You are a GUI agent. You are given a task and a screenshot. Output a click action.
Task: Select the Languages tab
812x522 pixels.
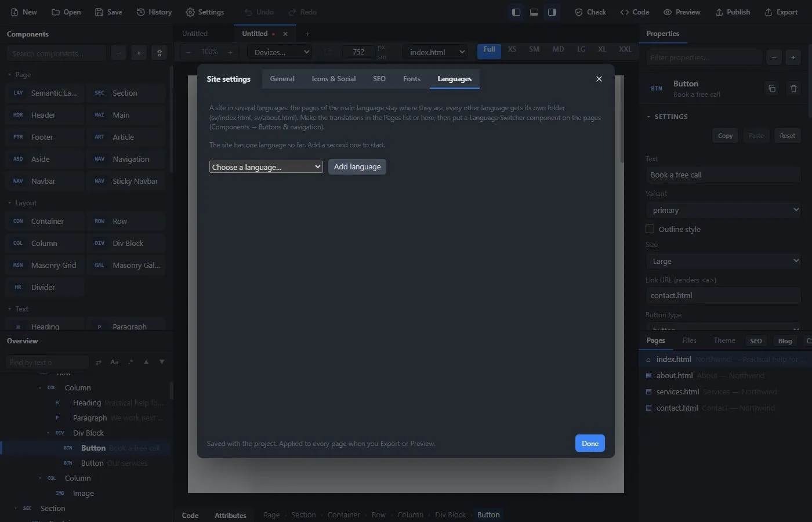[455, 79]
